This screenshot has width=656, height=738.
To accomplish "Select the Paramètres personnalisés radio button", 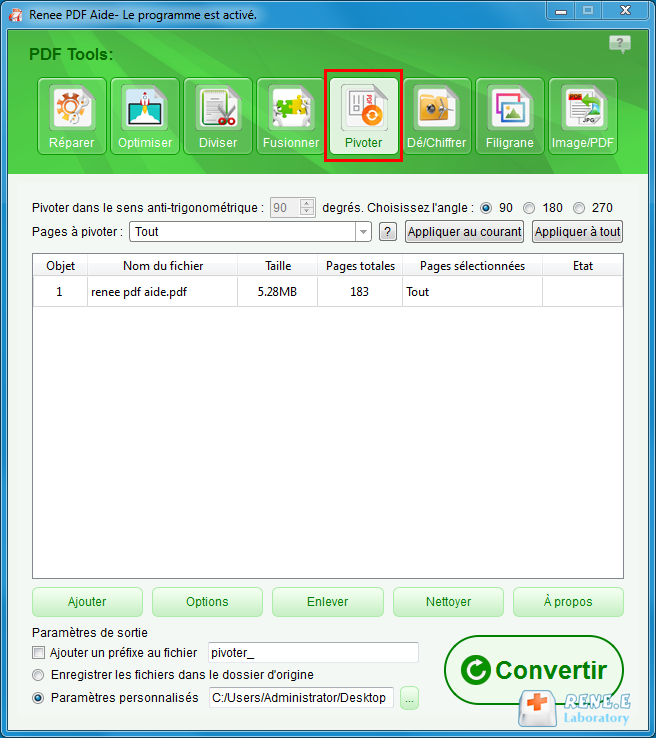I will pyautogui.click(x=38, y=698).
